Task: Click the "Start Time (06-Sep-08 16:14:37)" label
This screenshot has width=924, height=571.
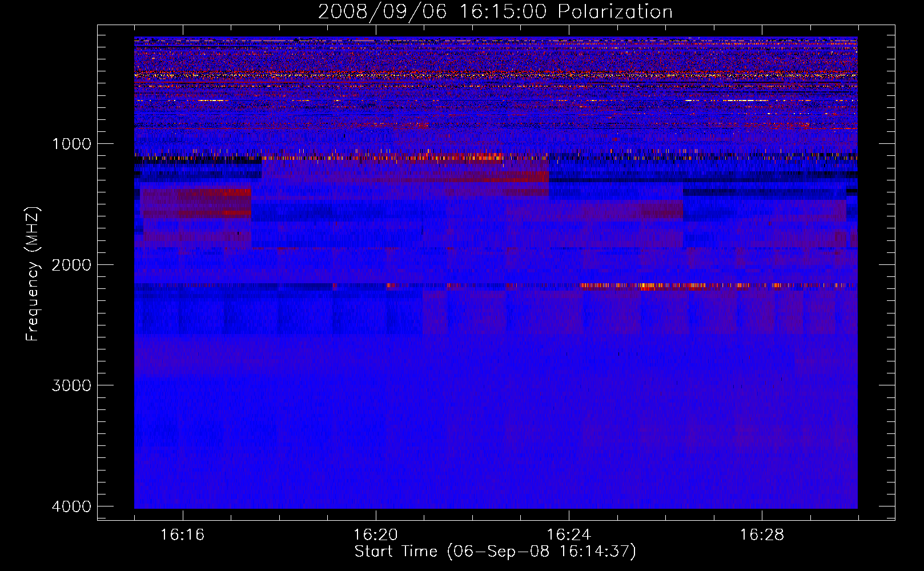Action: coord(495,552)
